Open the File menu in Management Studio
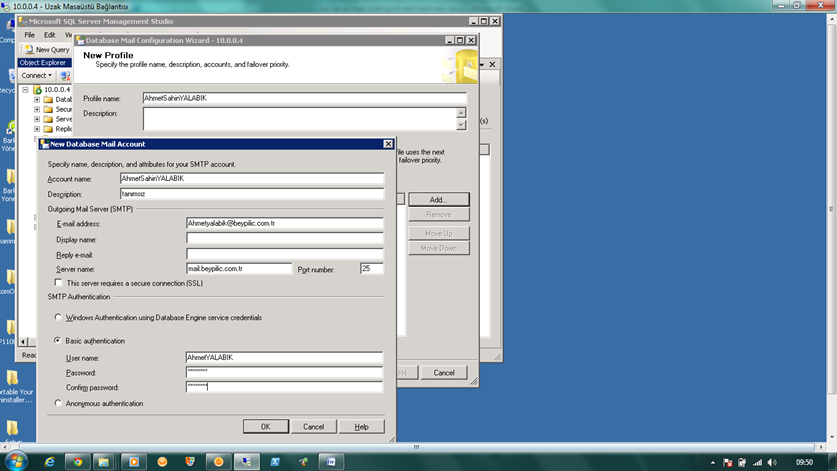 29,35
